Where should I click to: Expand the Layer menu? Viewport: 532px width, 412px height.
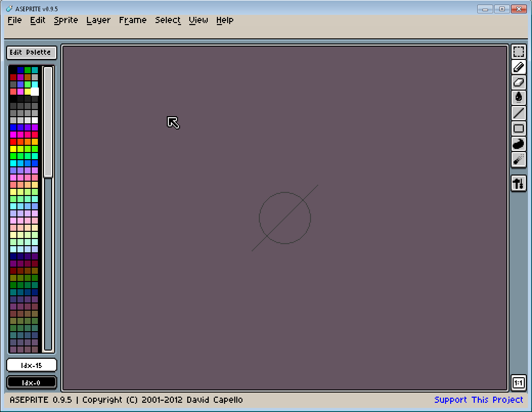pos(98,20)
